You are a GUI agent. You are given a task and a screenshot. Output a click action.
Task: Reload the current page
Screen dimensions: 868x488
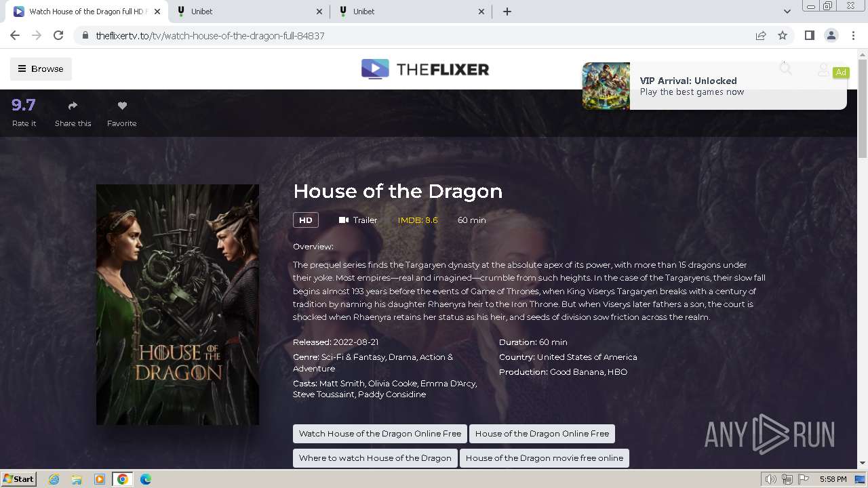[x=58, y=35]
